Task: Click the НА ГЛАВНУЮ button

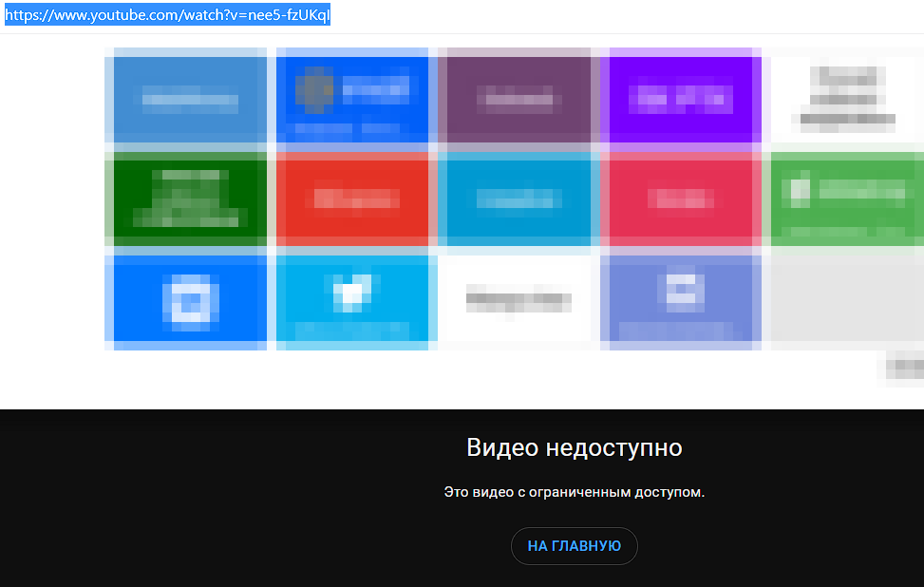Action: 574,546
